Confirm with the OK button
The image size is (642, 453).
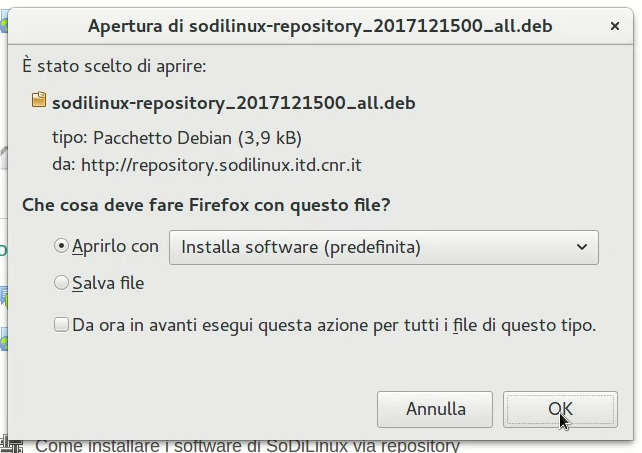click(x=560, y=409)
